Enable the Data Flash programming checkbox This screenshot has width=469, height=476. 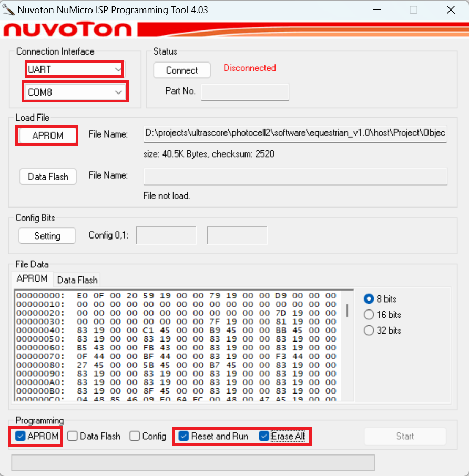[73, 436]
